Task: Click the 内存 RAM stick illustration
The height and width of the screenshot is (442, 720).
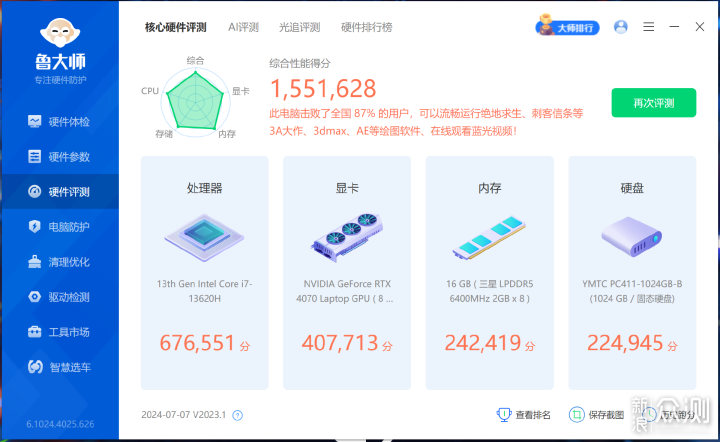Action: (x=489, y=238)
